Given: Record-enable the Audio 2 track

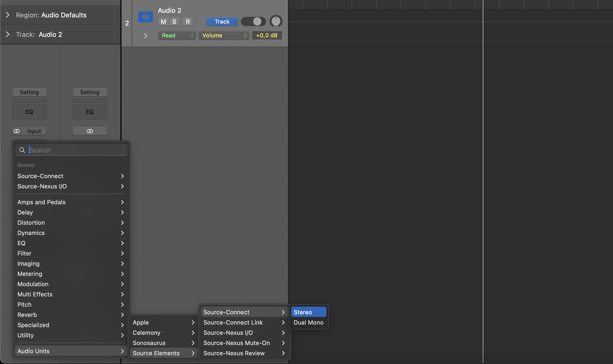Looking at the screenshot, I should coord(188,22).
